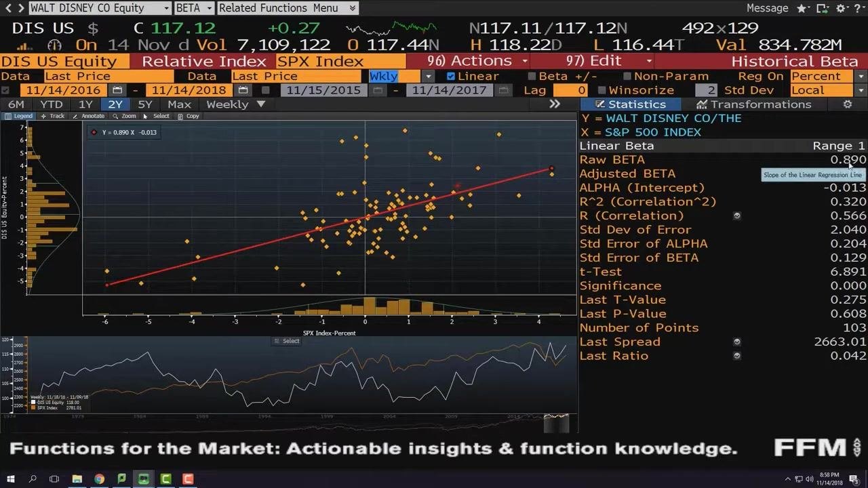This screenshot has height=488, width=868.
Task: Switch to the 5Y range tab
Action: click(145, 104)
